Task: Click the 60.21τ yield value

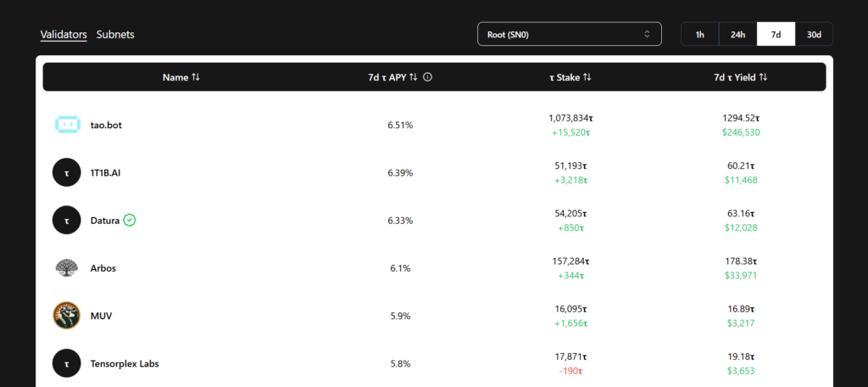Action: click(x=741, y=165)
